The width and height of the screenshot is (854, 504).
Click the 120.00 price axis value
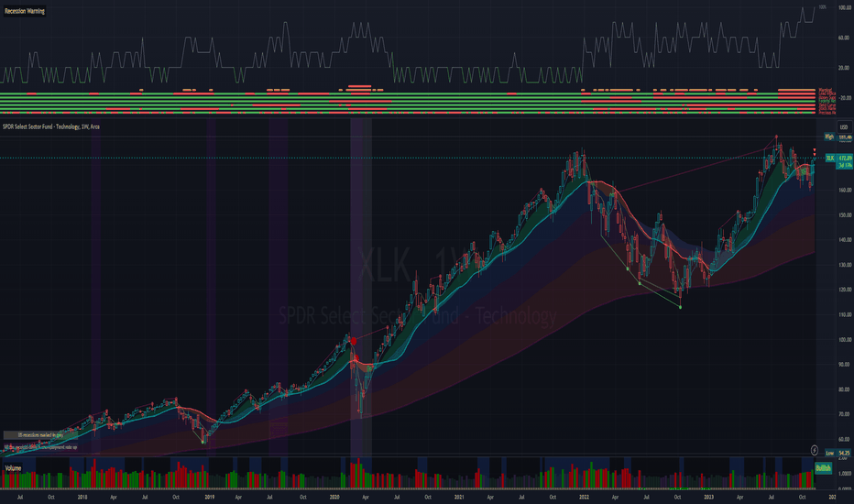845,290
